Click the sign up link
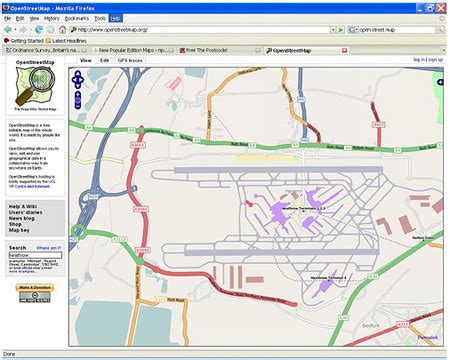The image size is (450, 360). 436,60
